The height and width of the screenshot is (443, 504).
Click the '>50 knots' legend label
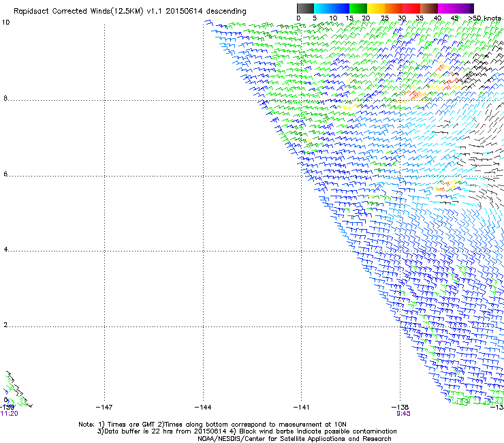(485, 18)
